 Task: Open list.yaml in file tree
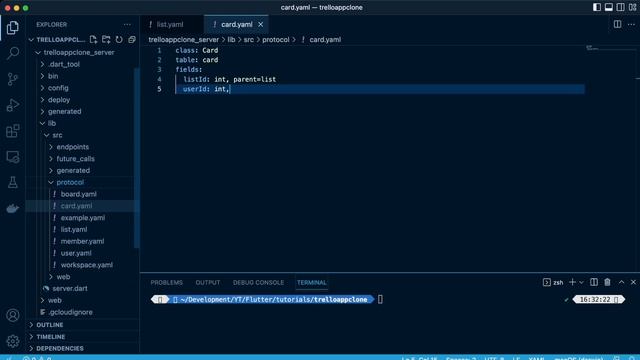click(x=74, y=230)
